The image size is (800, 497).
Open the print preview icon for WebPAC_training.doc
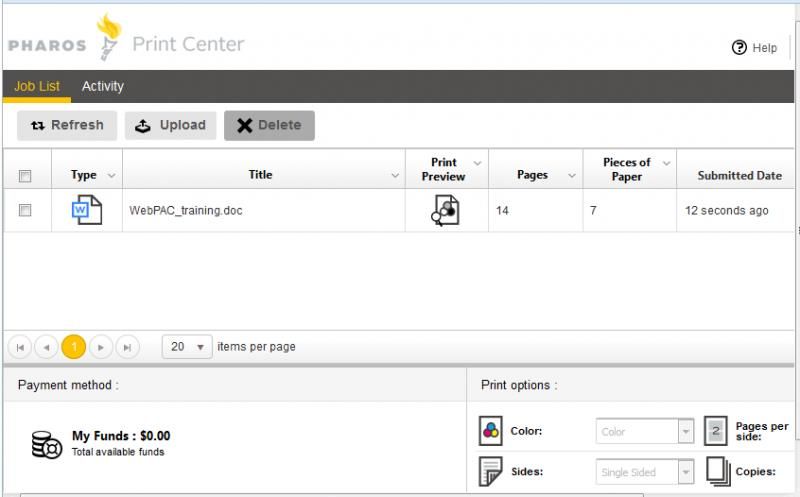click(445, 210)
